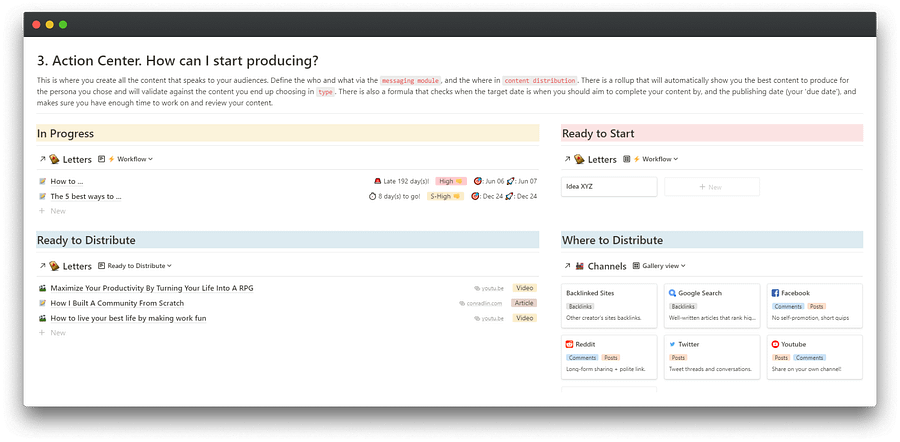Click the green maximize window button
Viewport: 900px width, 442px height.
tap(63, 25)
